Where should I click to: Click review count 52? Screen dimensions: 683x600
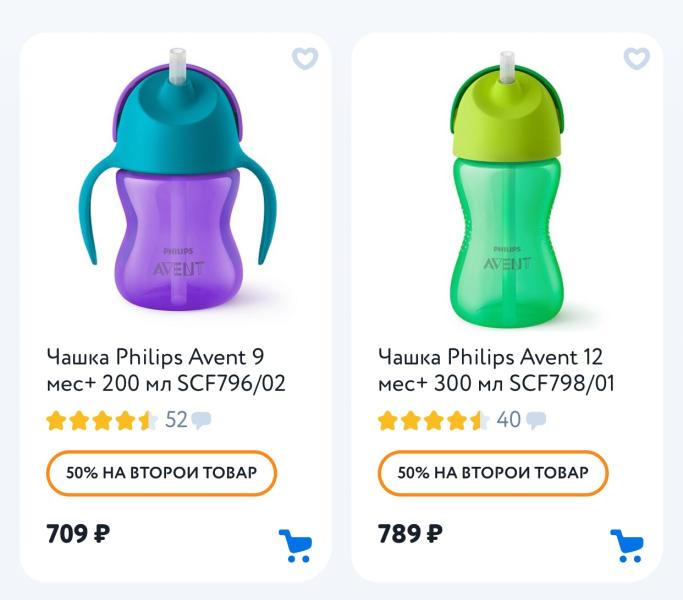[176, 420]
